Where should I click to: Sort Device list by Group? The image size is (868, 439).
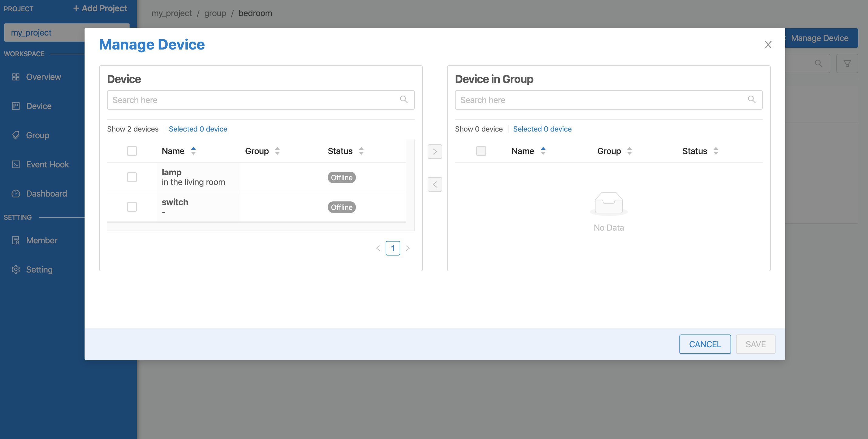(277, 151)
